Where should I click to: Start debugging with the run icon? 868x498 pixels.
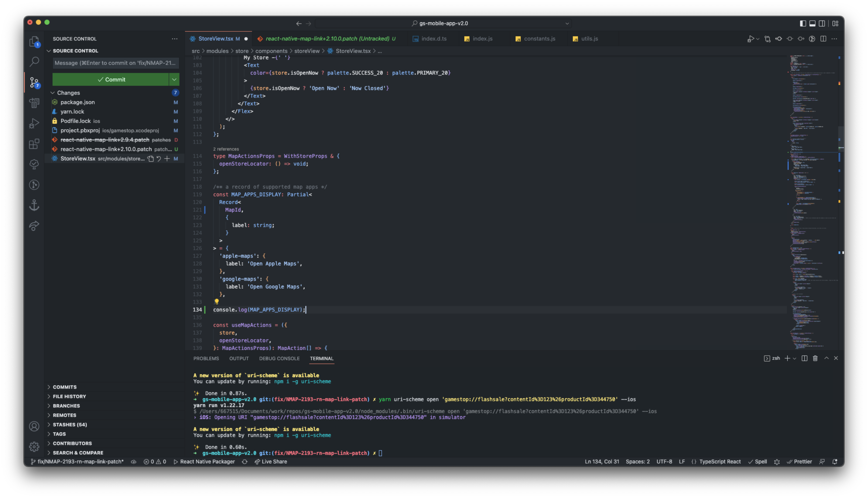[x=751, y=39]
